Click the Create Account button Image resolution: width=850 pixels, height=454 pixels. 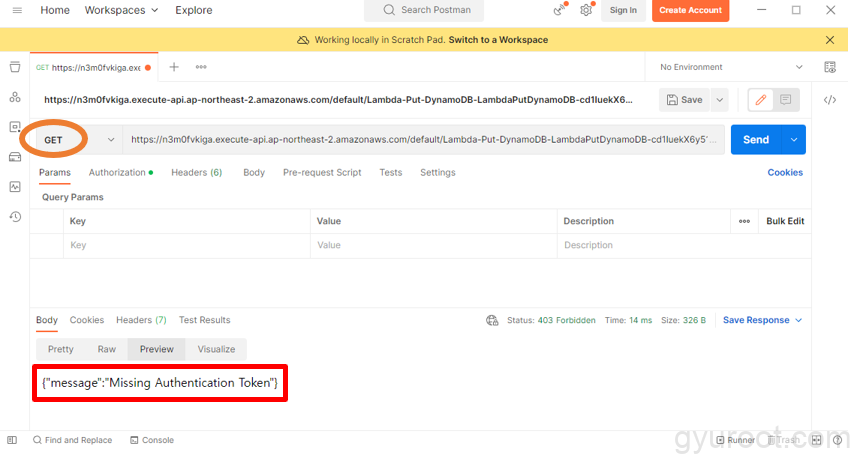(690, 10)
